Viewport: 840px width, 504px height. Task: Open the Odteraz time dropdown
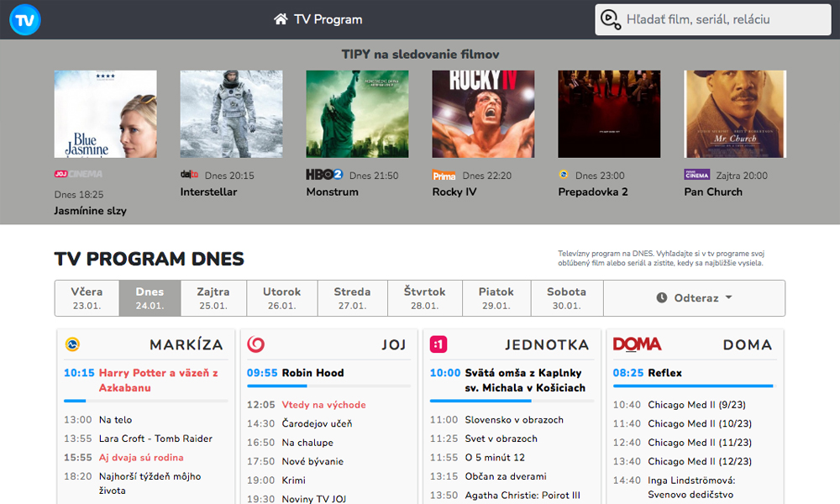tap(694, 298)
